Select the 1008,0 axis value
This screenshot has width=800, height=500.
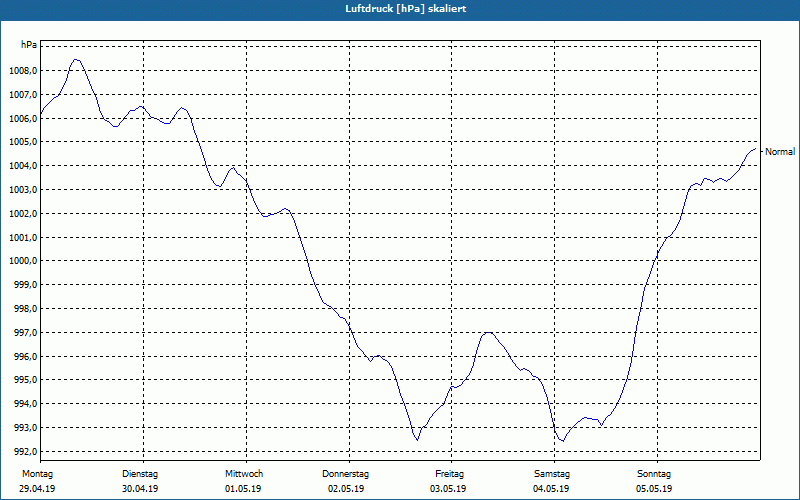[x=23, y=71]
